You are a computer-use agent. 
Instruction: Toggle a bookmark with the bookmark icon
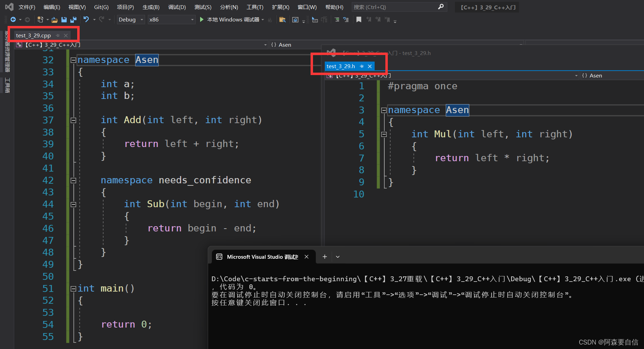coord(359,20)
